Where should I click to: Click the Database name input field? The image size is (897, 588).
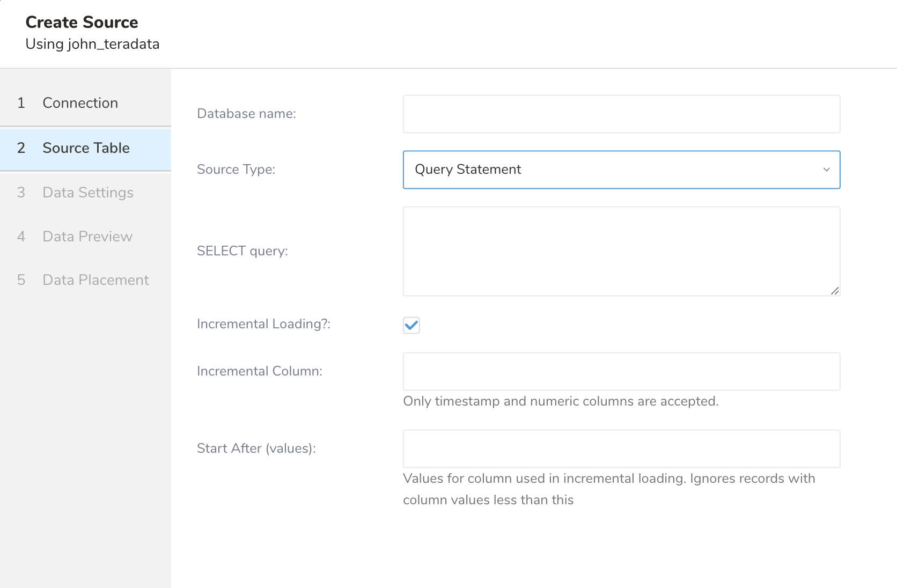pyautogui.click(x=621, y=114)
